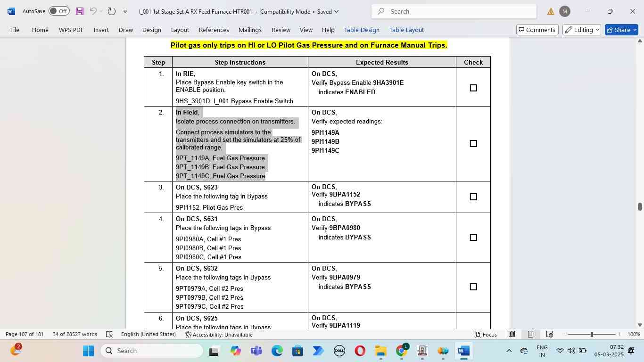Open Microsoft Edge from the taskbar
Viewport: 644px width, 362px height.
click(x=277, y=351)
